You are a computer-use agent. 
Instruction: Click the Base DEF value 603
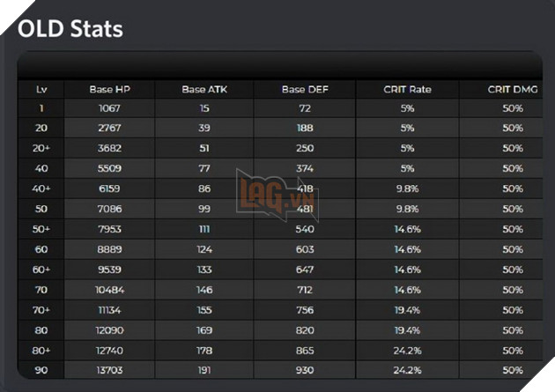[x=305, y=250]
